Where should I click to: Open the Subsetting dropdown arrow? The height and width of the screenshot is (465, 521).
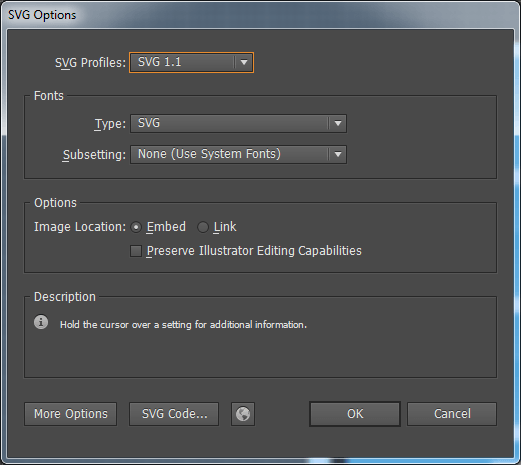tap(338, 154)
